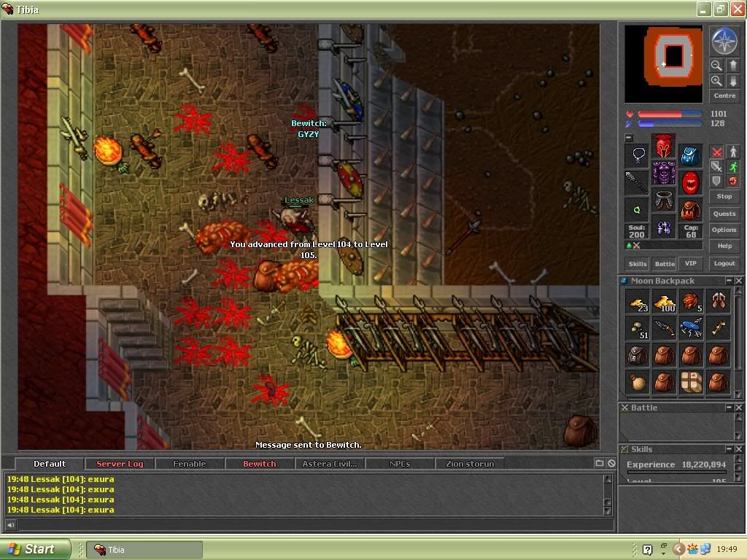Open the Astera Civil channel tab
The image size is (747, 560).
click(330, 464)
